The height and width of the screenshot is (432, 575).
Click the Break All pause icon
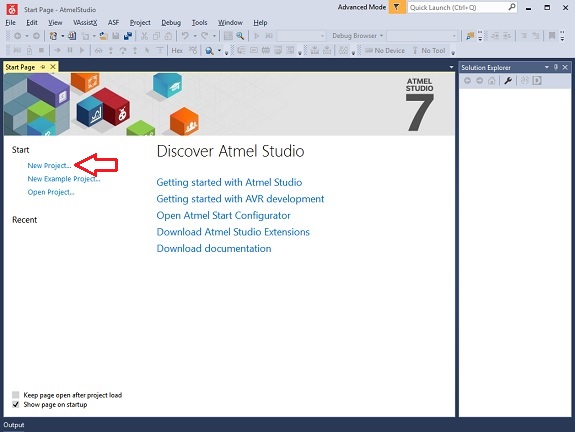point(70,50)
